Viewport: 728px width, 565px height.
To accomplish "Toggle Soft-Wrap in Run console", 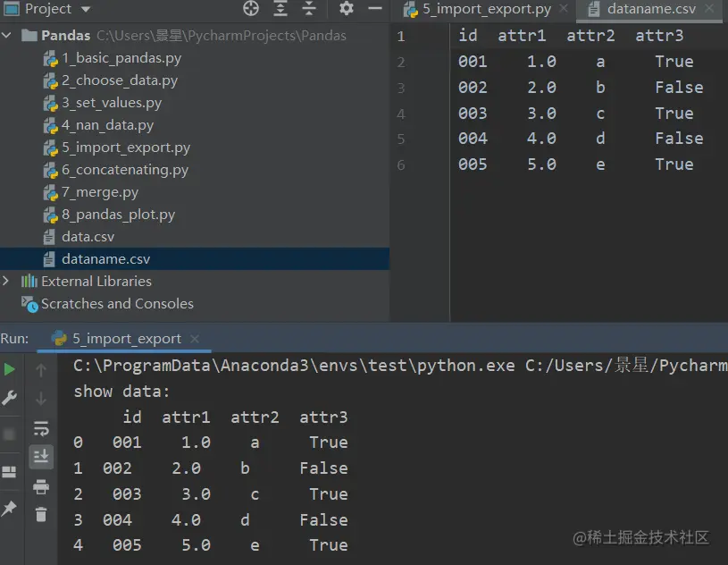I will [41, 428].
